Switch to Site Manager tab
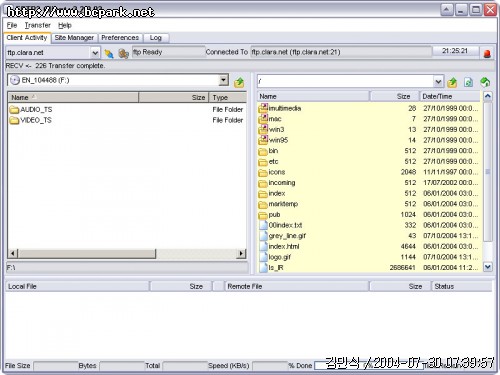 click(x=74, y=38)
